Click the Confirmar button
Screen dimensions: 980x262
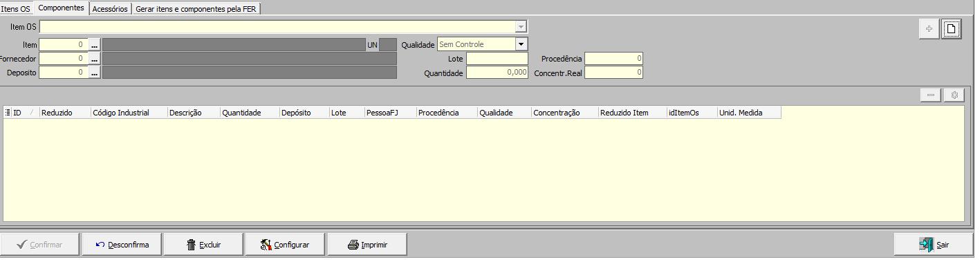tap(39, 245)
